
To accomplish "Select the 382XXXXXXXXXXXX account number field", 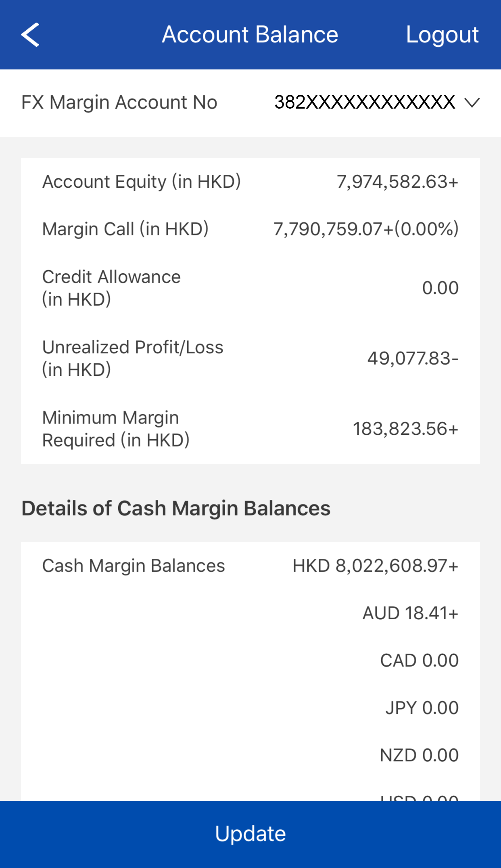I will click(x=365, y=102).
